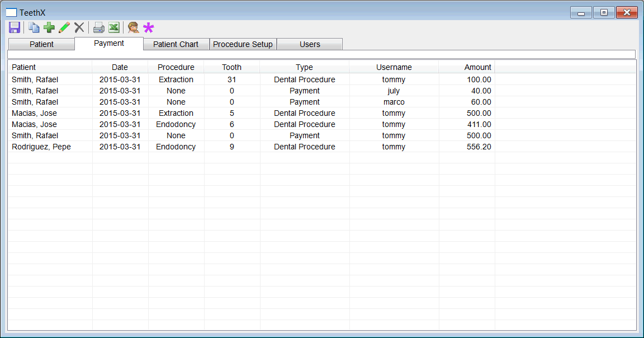Viewport: 644px width, 338px height.
Task: Click the username july
Action: 394,91
